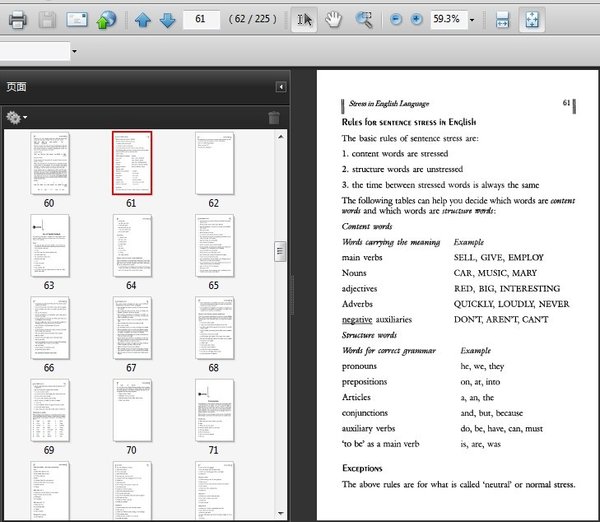Click the zoom out minus button

point(396,19)
